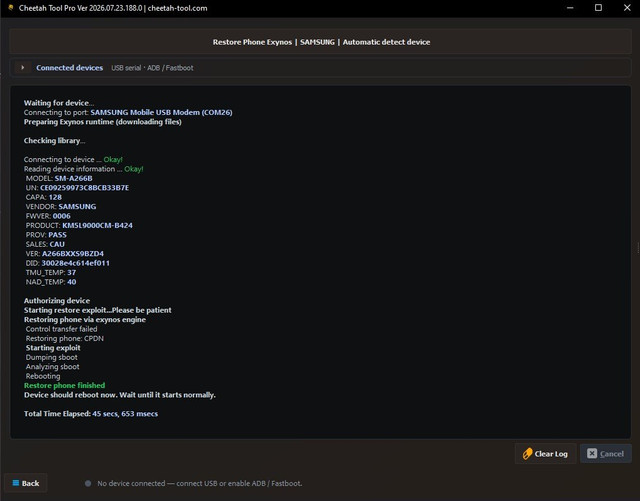Click the device status indicator dot

[88, 483]
